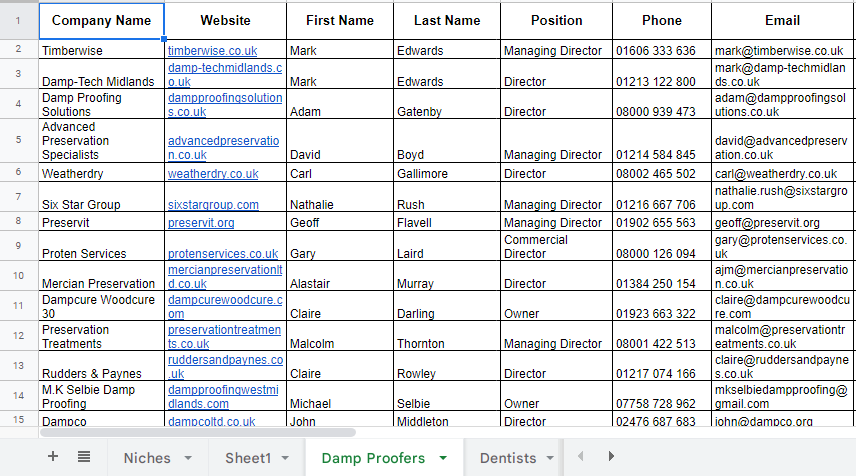856x476 pixels.
Task: Open the preservit.org link
Action: 201,223
